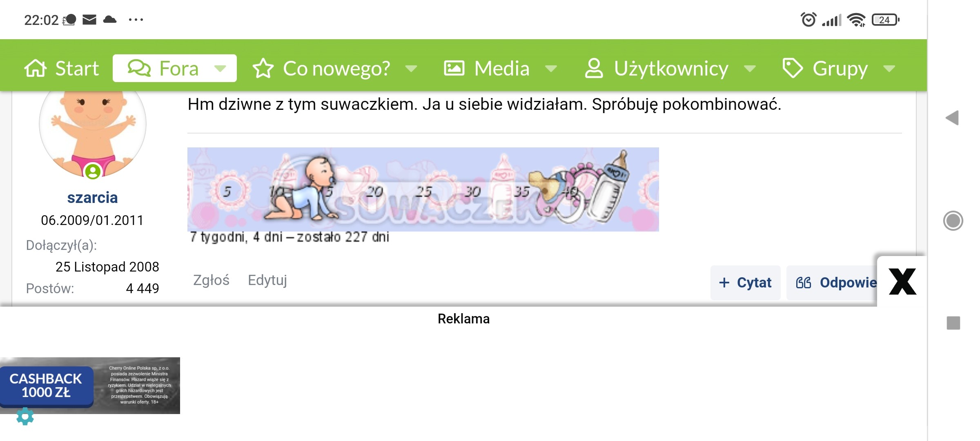Click the Użytkownicy person icon
Viewport: 980px width, 441px height.
[x=594, y=68]
